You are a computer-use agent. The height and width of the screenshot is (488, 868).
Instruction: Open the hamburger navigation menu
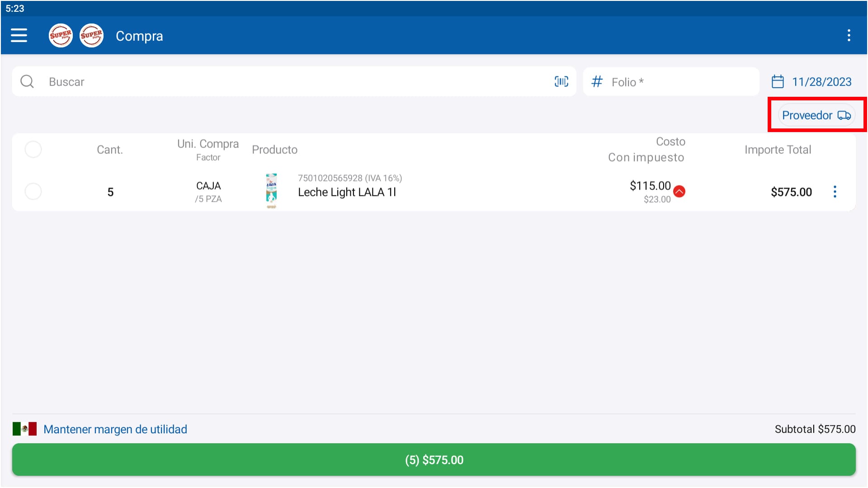click(x=19, y=35)
